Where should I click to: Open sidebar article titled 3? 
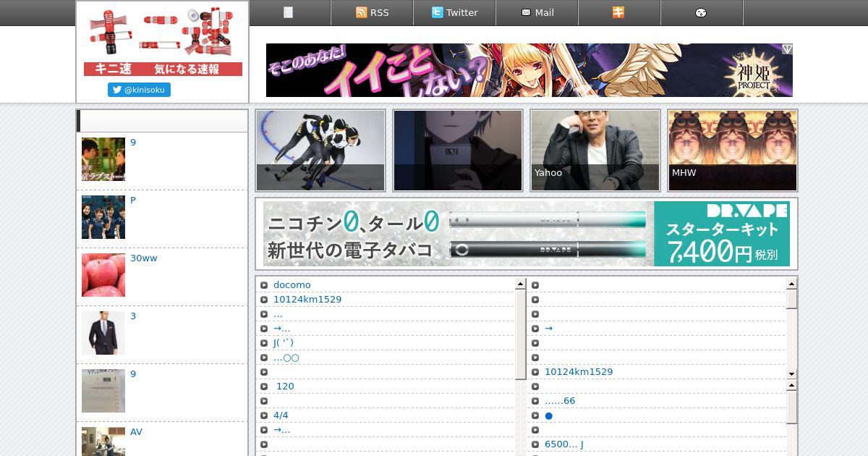(x=133, y=316)
